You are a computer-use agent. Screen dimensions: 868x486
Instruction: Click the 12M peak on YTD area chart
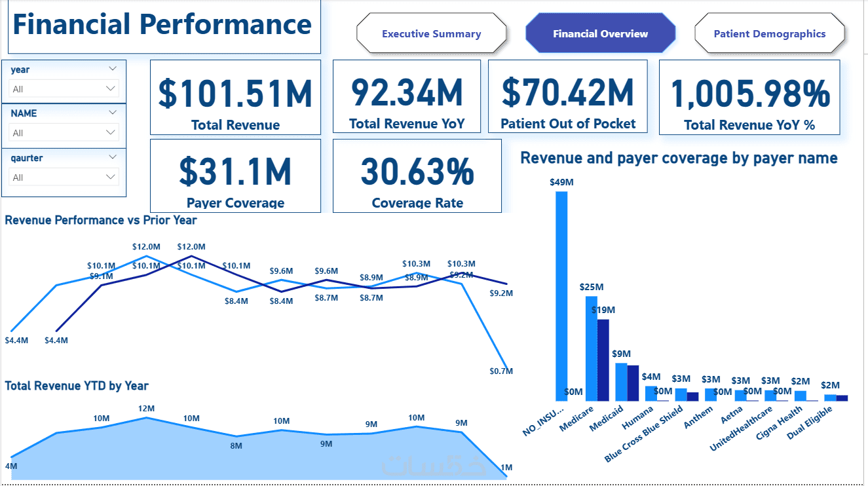[146, 417]
